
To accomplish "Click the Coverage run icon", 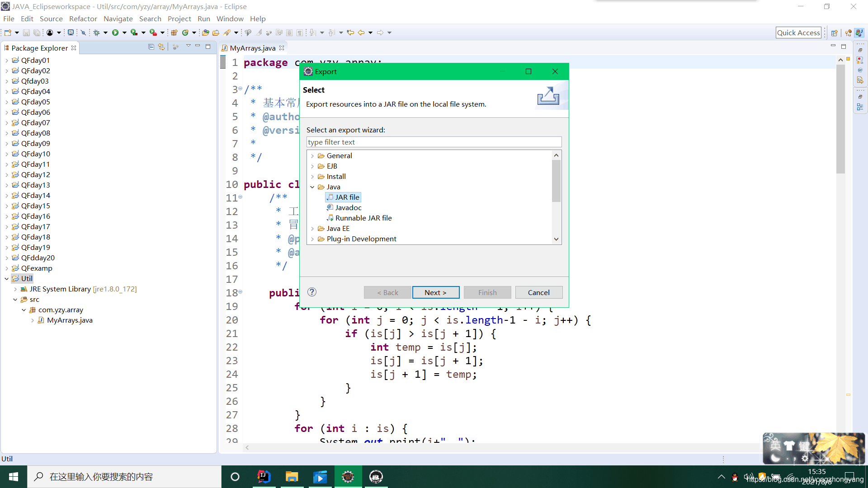I will [x=134, y=33].
